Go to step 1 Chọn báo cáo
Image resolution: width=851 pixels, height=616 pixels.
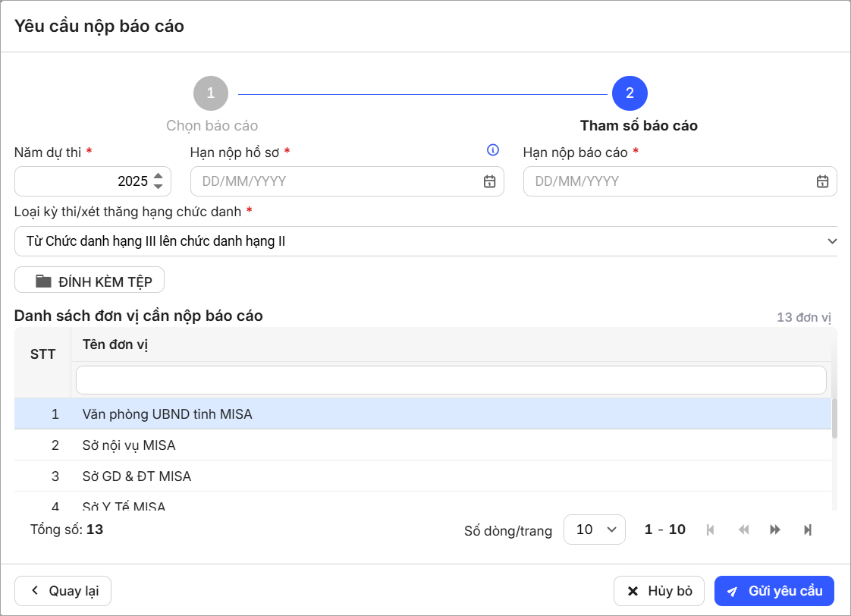pyautogui.click(x=211, y=93)
